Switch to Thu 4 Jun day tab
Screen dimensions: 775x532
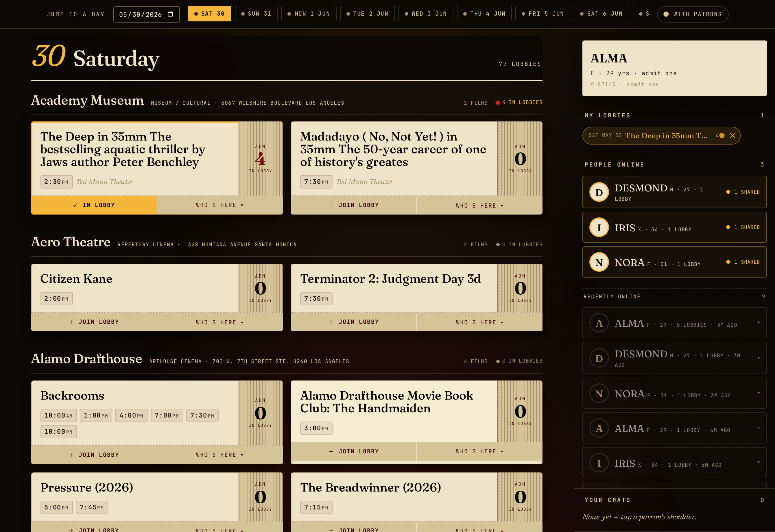pyautogui.click(x=484, y=14)
